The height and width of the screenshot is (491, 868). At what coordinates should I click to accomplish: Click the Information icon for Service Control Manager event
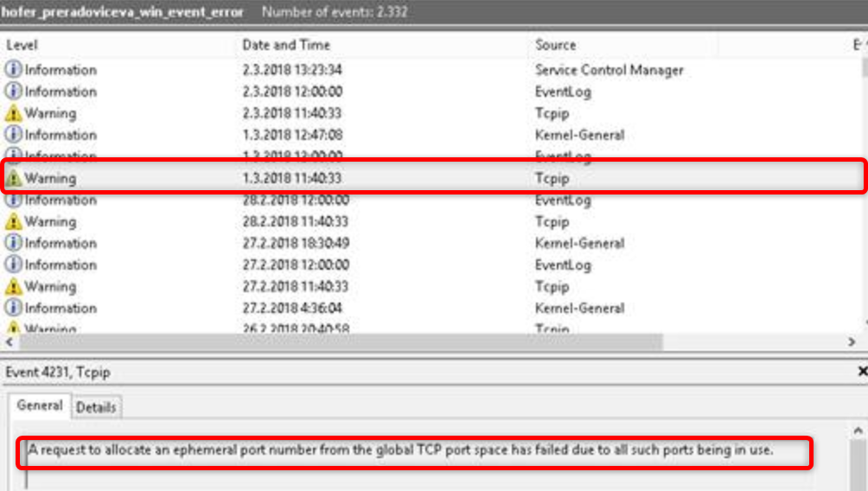(13, 70)
